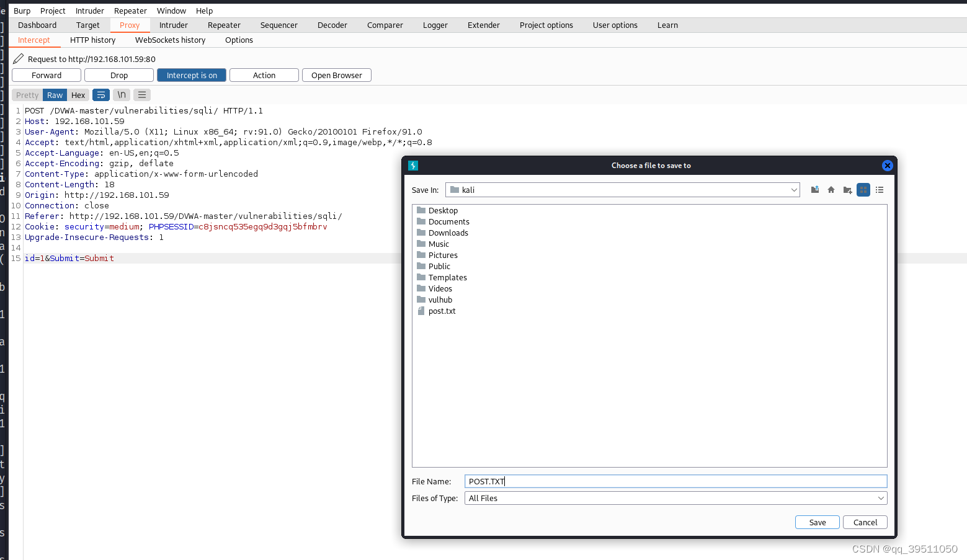
Task: Click the Drop button
Action: (x=119, y=75)
